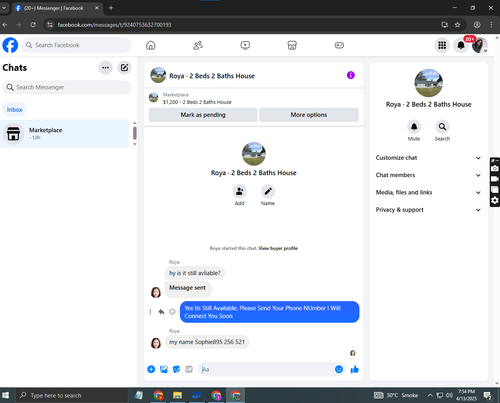This screenshot has width=500, height=403.
Task: Open the Marketplace chat in list
Action: point(64,134)
